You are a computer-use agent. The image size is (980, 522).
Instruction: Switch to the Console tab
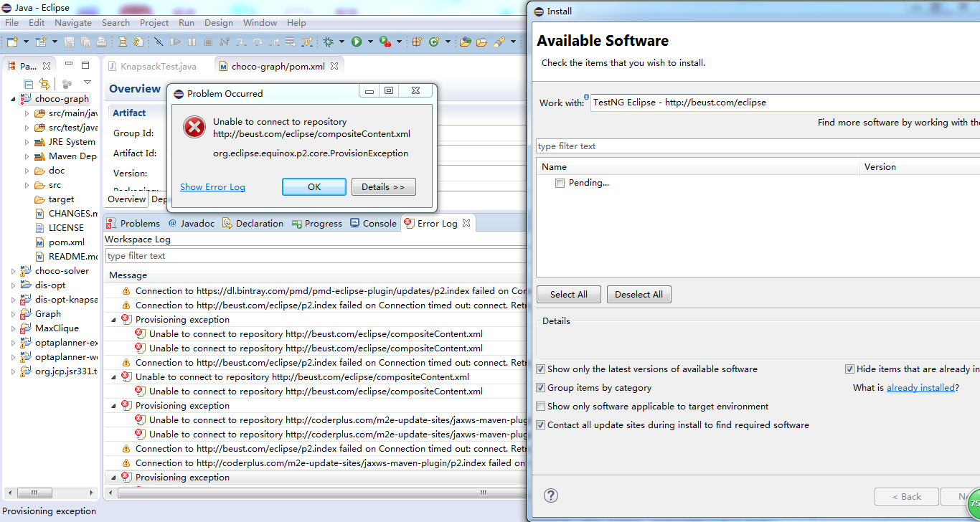tap(373, 223)
